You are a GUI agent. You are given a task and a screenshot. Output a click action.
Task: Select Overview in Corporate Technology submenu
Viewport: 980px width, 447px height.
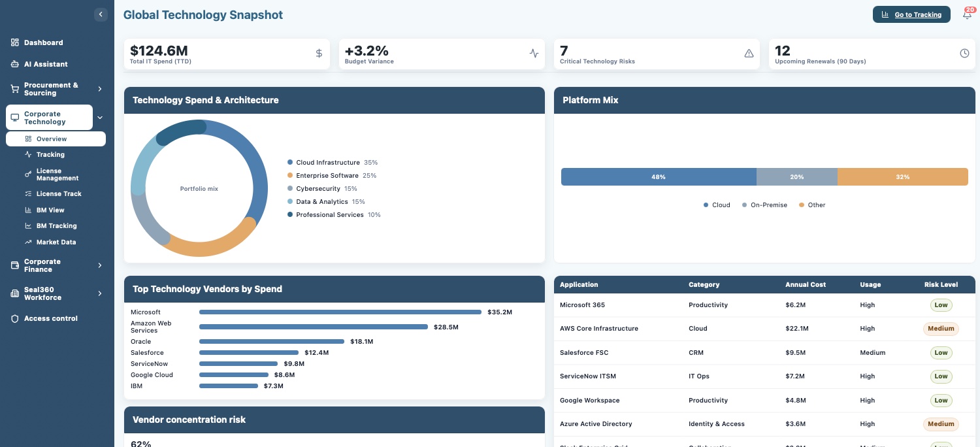(56, 139)
